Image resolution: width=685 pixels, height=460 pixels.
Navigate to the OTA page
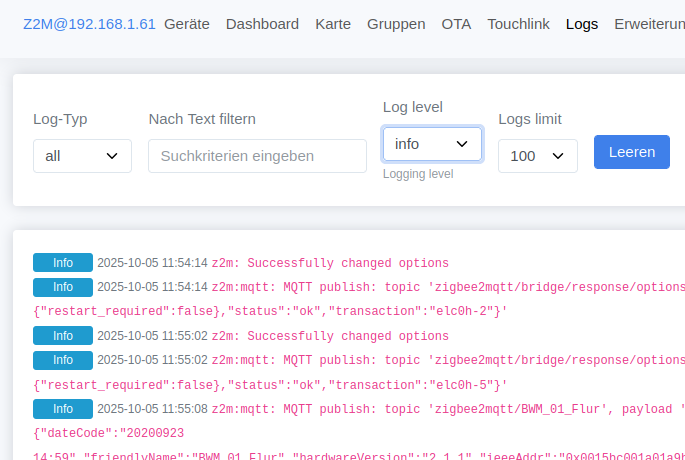456,24
